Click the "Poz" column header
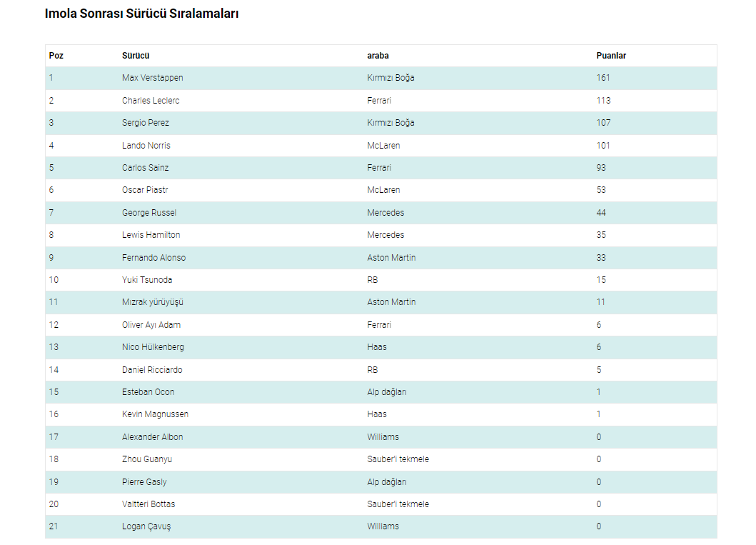The width and height of the screenshot is (756, 545). [x=56, y=56]
